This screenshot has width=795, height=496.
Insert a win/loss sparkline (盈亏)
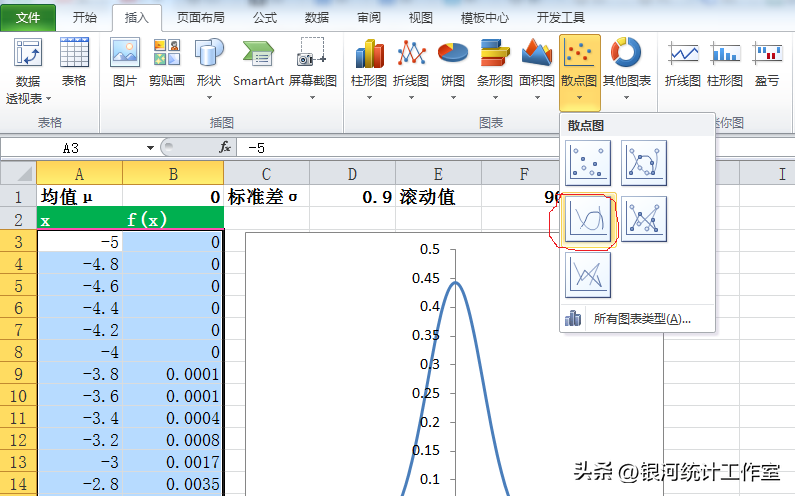[767, 62]
